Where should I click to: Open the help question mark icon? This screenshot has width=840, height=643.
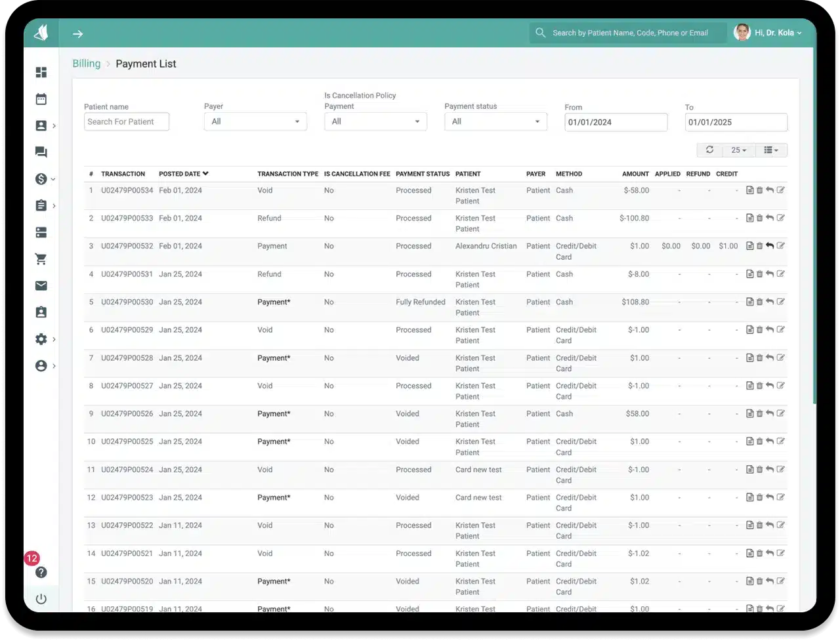pyautogui.click(x=41, y=572)
